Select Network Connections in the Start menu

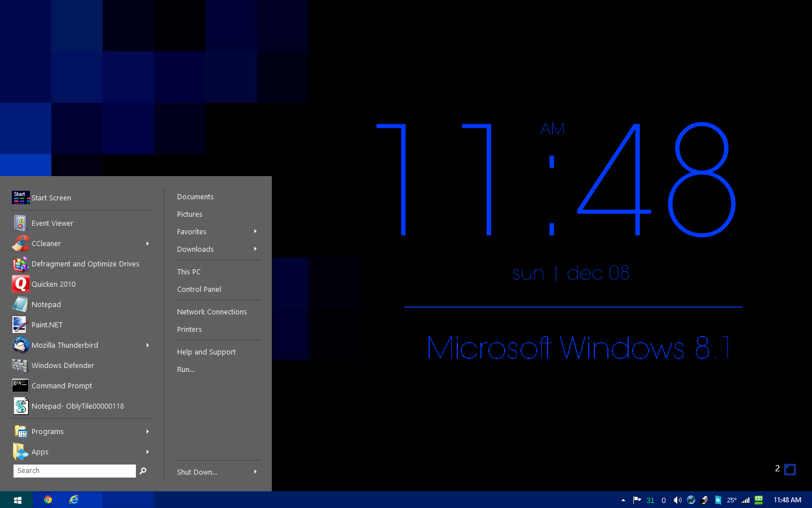tap(212, 312)
